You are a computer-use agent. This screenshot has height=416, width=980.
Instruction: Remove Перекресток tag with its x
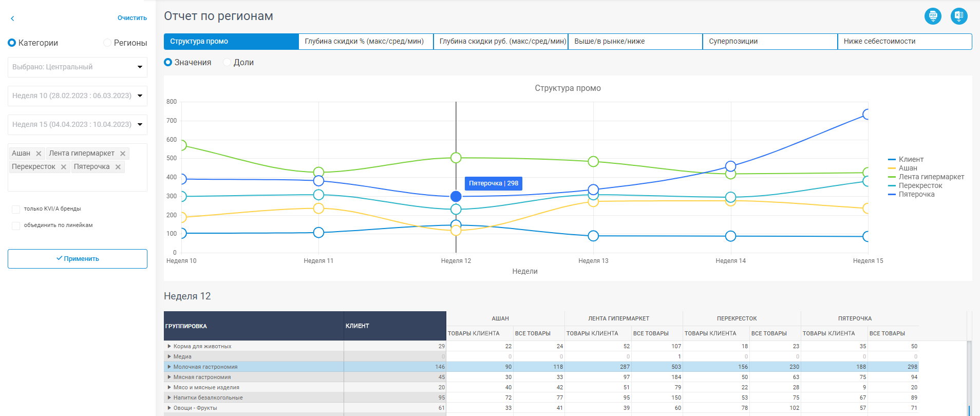(64, 167)
